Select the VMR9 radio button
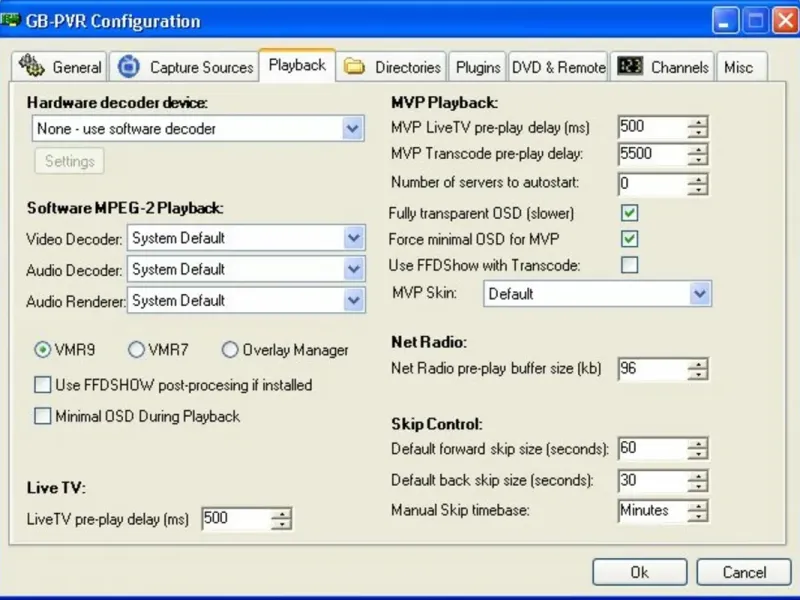Viewport: 800px width, 600px height. coord(42,349)
